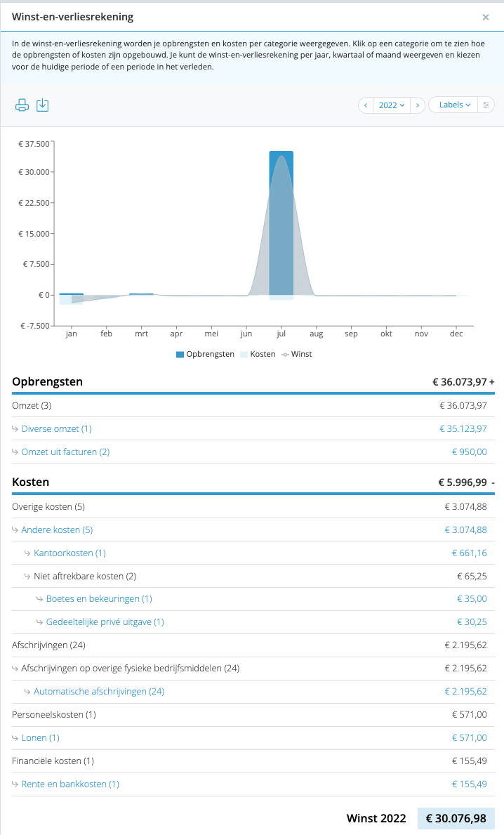Click the print icon
Image resolution: width=504 pixels, height=835 pixels.
click(22, 105)
